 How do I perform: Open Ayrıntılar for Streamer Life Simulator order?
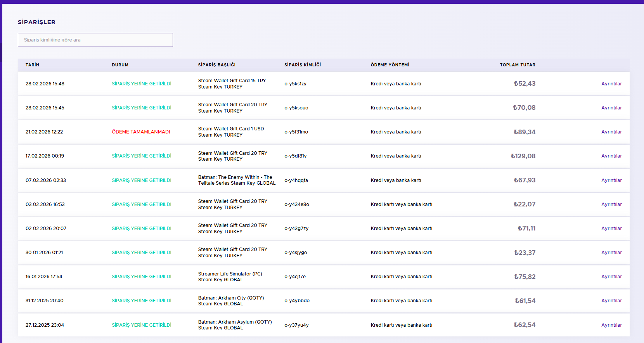pos(611,277)
